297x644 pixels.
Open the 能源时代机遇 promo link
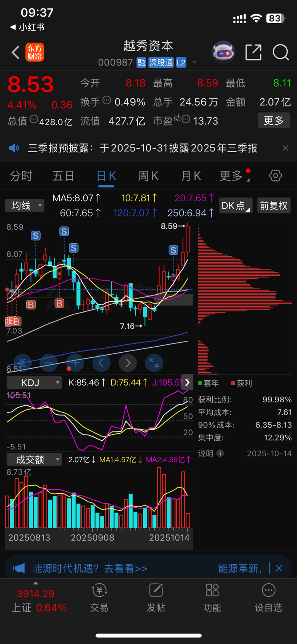coord(90,568)
